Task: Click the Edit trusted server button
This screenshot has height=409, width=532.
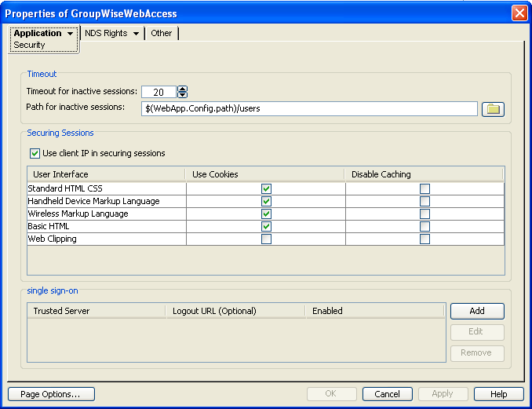Action: point(477,331)
